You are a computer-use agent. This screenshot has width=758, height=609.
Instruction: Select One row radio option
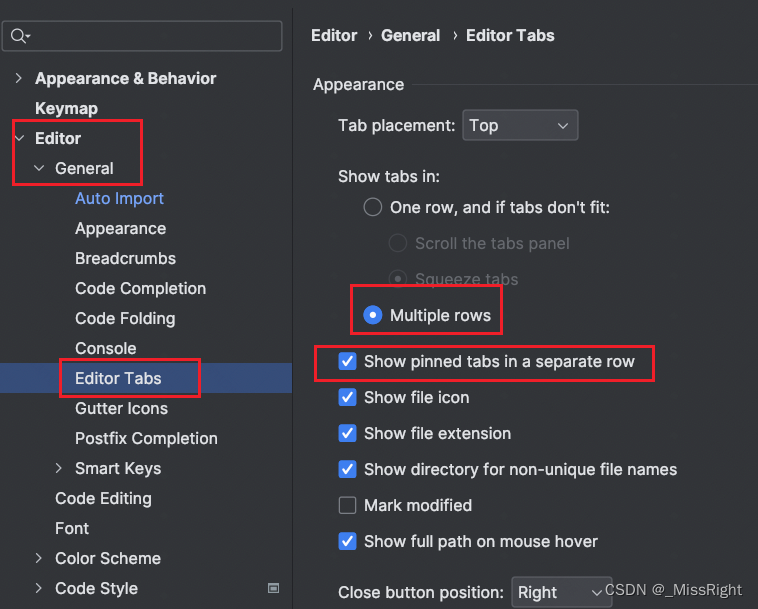click(x=373, y=208)
